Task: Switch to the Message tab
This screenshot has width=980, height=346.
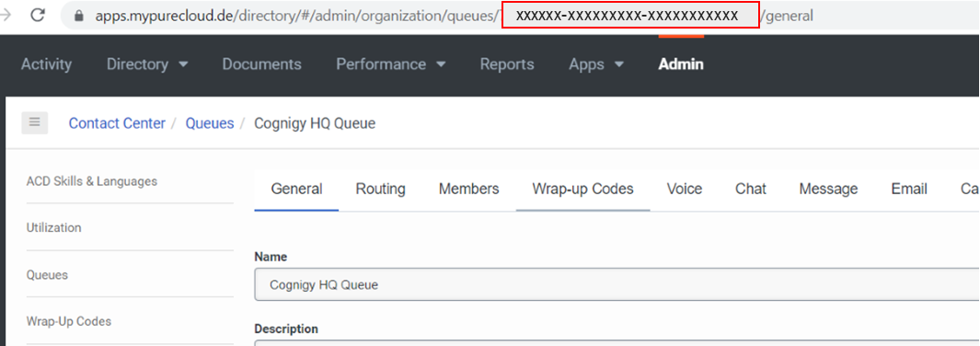Action: pos(828,189)
